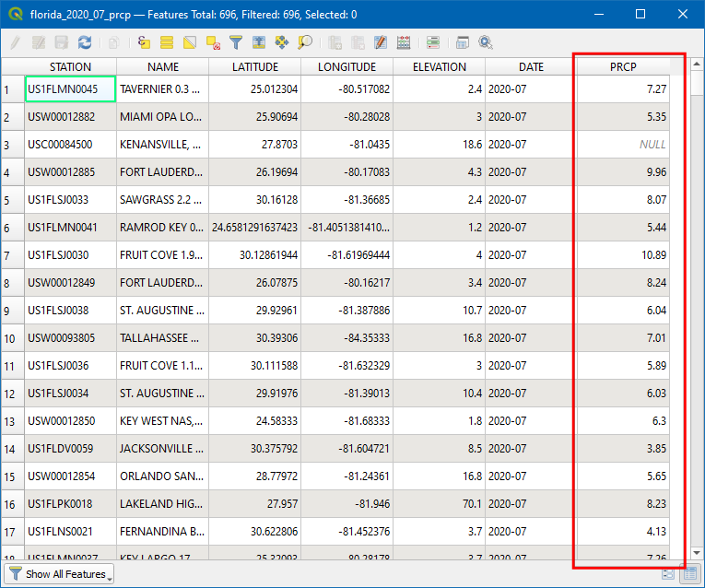Dock the attribute table
This screenshot has width=705, height=588.
pos(463,42)
